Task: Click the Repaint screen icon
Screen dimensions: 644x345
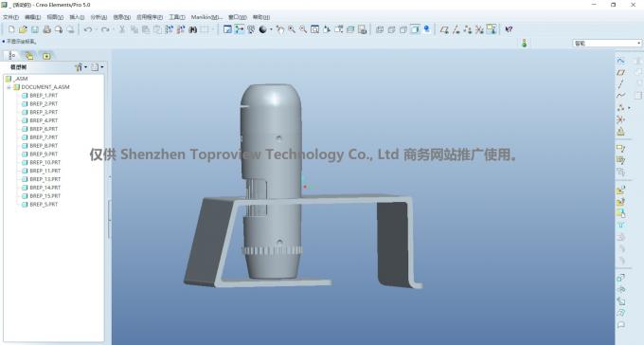Action: (x=227, y=29)
